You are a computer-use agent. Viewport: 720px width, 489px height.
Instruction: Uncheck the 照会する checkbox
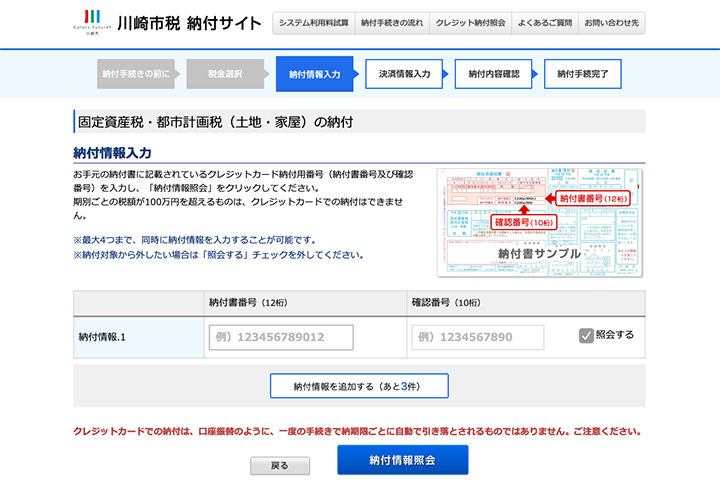[x=586, y=336]
